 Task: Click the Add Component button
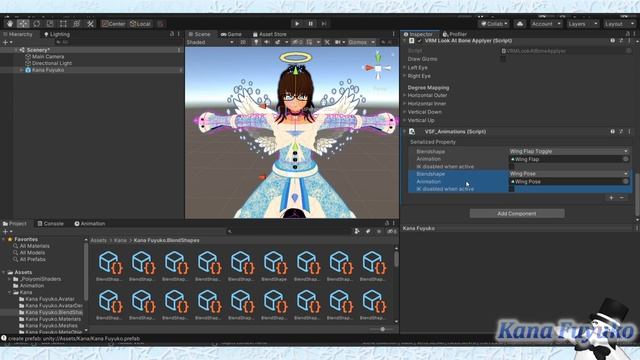coord(517,213)
